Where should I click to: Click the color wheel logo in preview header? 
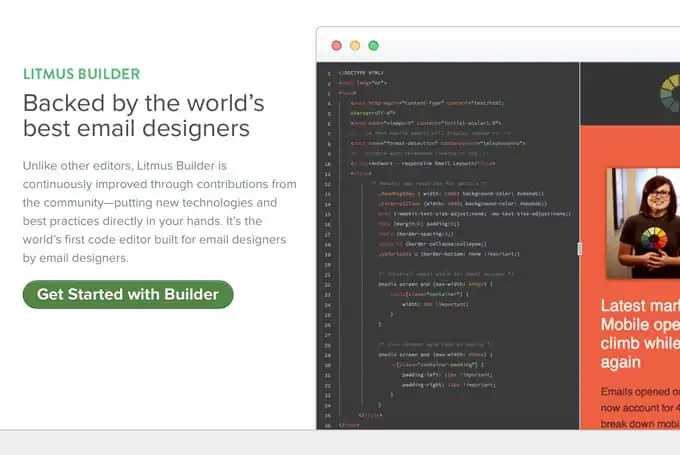(670, 93)
